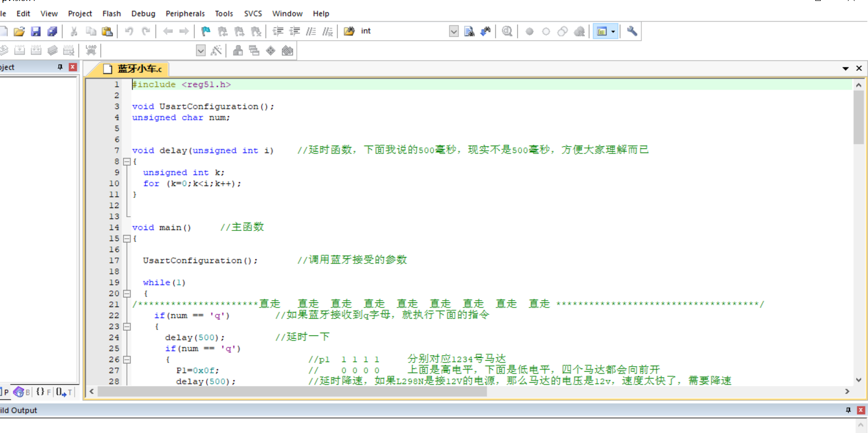The image size is (868, 433).
Task: Cut the selected text
Action: [x=74, y=31]
